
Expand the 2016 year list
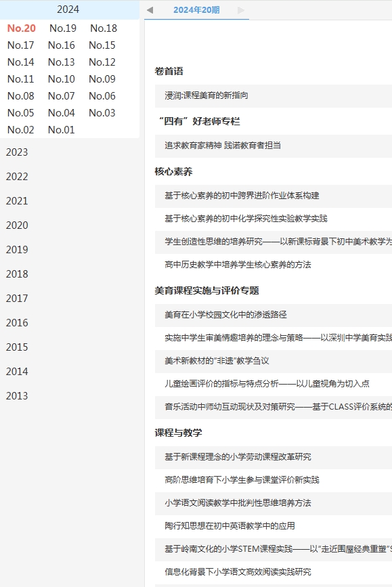pyautogui.click(x=17, y=323)
